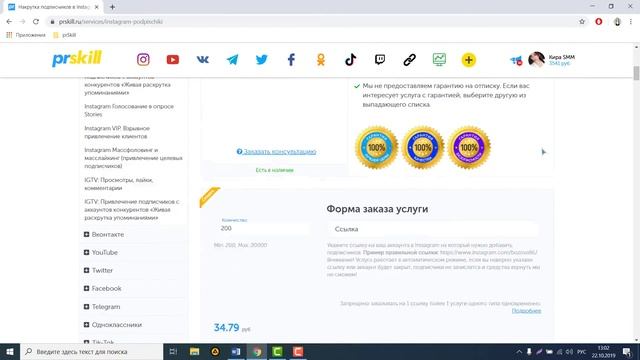
Task: Bookmark this page with star icon
Action: 582,22
